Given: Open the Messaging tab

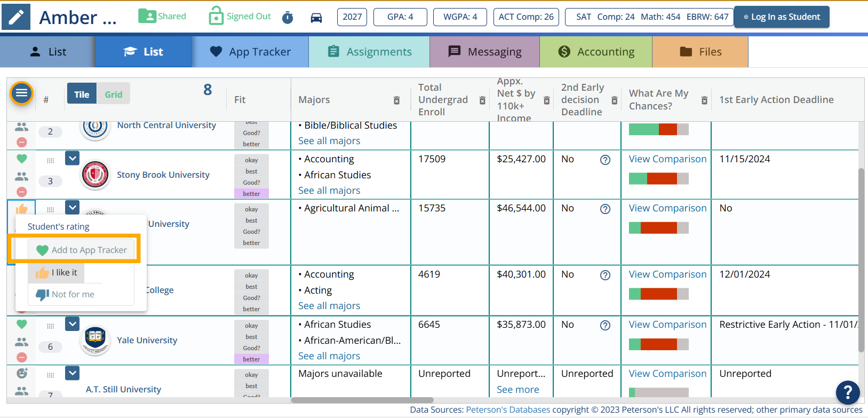Looking at the screenshot, I should [484, 52].
